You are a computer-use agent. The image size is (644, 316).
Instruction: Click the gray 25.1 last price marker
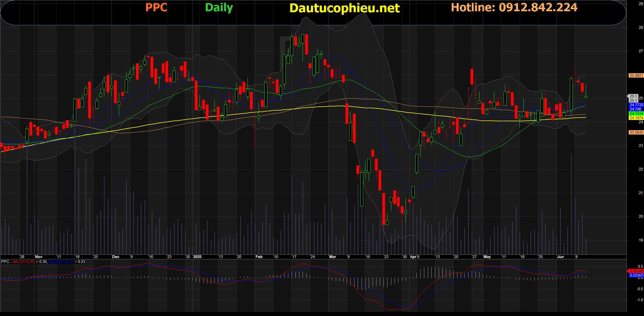pos(633,96)
